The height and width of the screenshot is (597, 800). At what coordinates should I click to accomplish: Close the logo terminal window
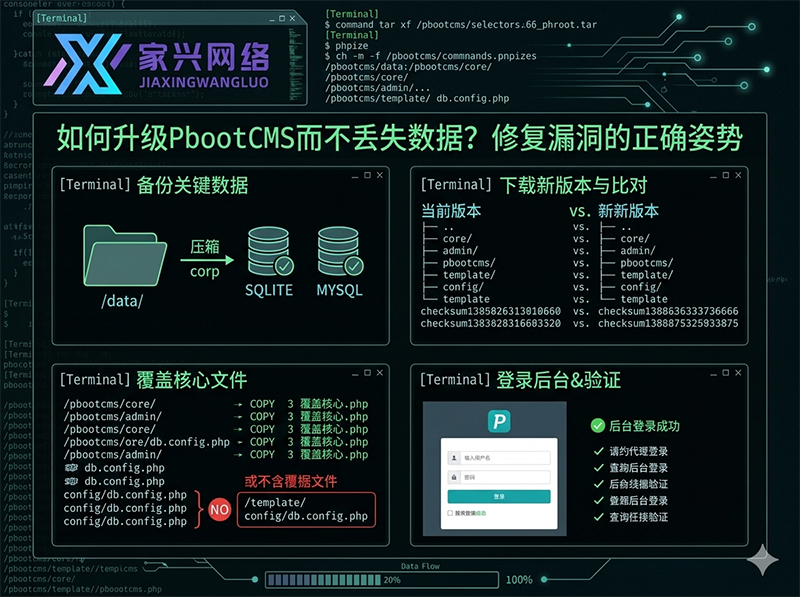pos(292,18)
